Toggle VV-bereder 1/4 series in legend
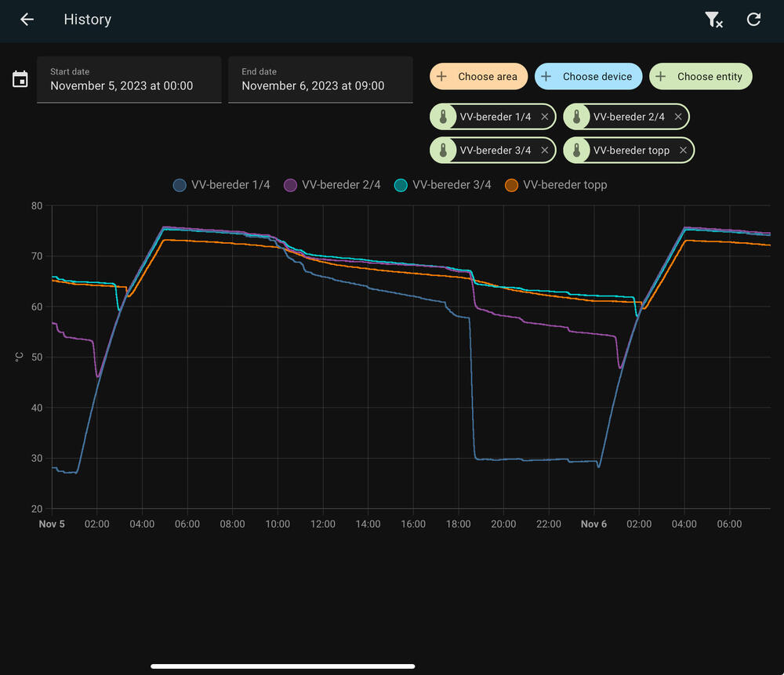784x675 pixels. click(x=222, y=185)
